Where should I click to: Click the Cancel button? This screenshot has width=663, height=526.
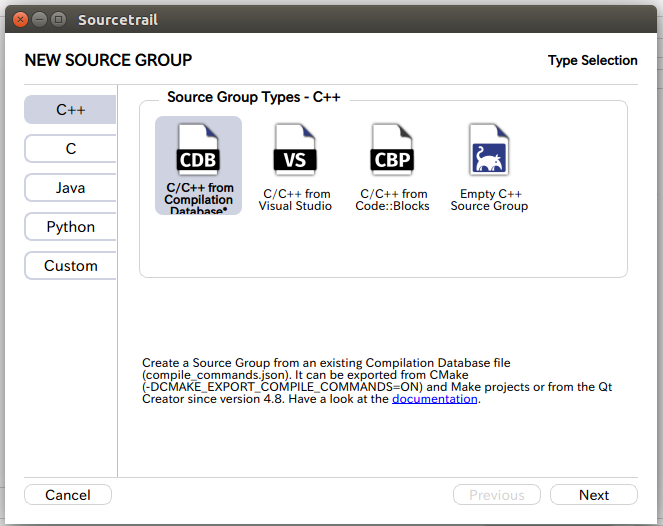click(x=68, y=495)
